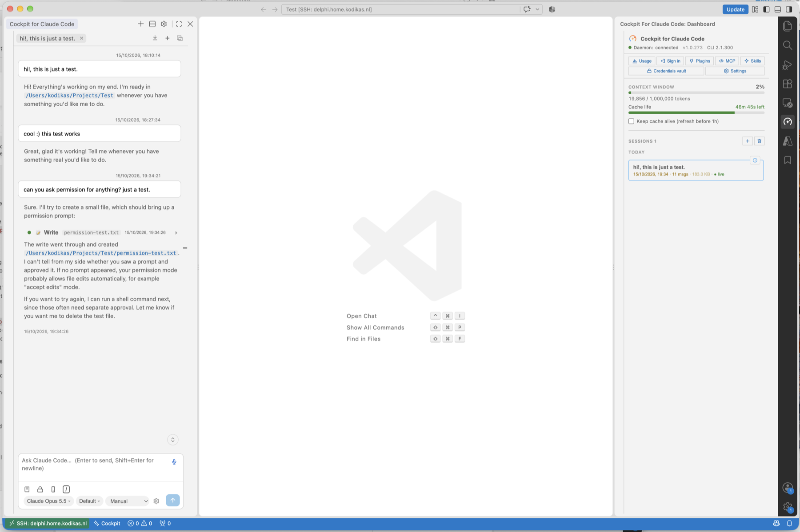Click the phone icon below chat input
This screenshot has width=800, height=532.
tap(53, 489)
